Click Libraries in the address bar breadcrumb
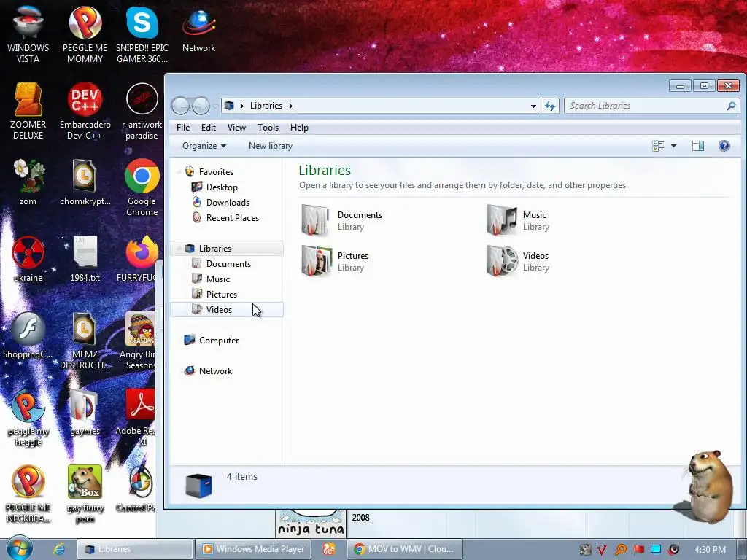The width and height of the screenshot is (747, 560). tap(266, 106)
